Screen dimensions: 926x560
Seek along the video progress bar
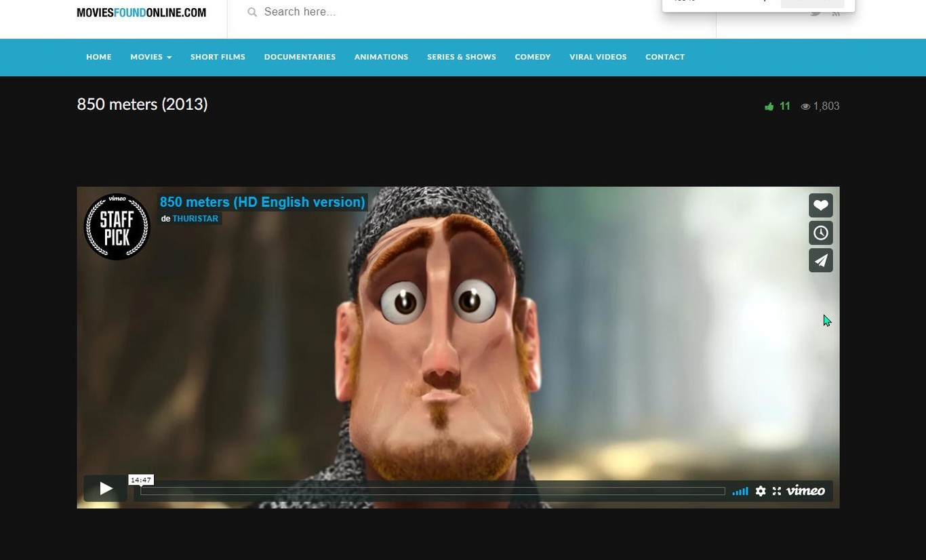click(x=432, y=491)
